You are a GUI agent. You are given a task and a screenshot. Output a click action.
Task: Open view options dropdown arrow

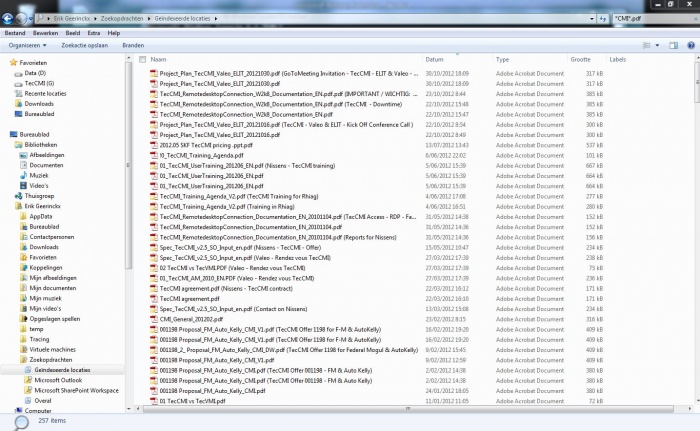click(x=657, y=45)
